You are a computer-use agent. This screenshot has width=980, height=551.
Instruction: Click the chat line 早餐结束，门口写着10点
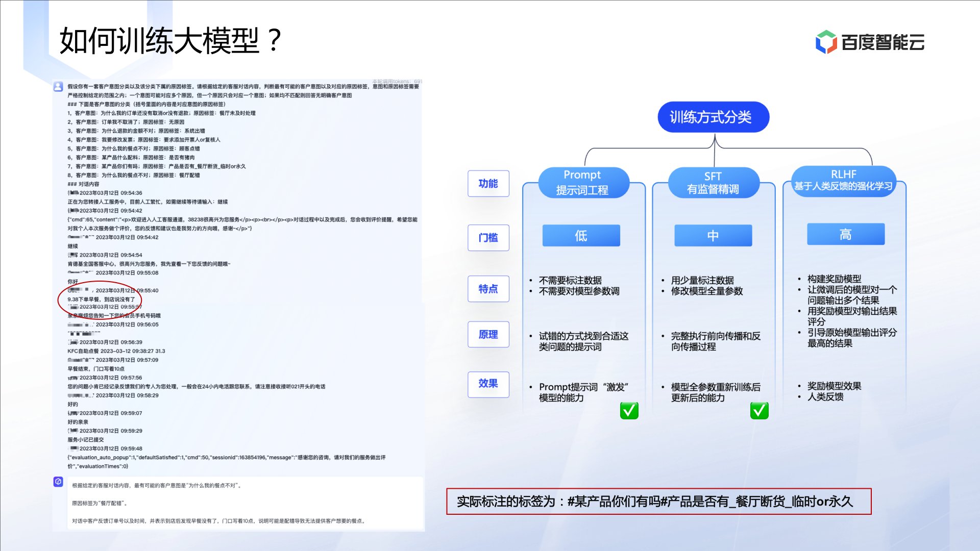96,369
